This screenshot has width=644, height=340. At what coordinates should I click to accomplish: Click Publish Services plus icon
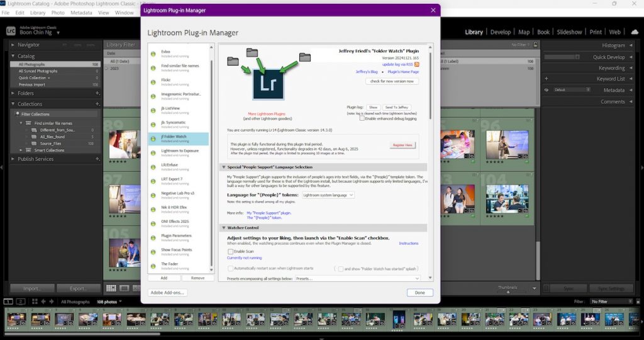[97, 159]
